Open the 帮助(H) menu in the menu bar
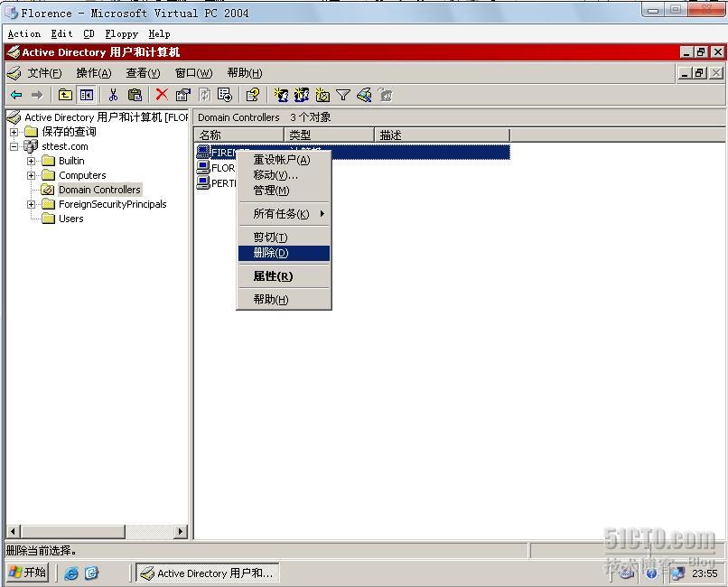728x587 pixels. (x=245, y=73)
